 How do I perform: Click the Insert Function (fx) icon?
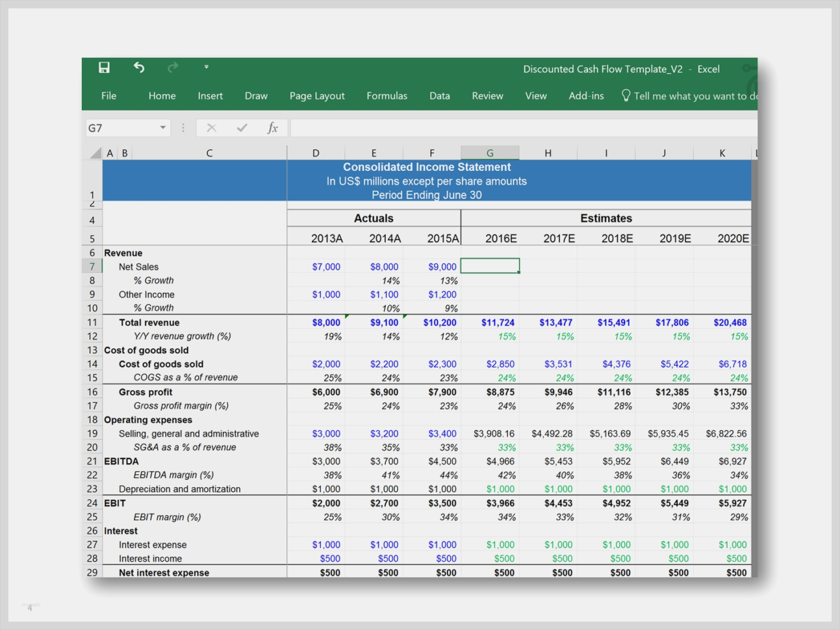[273, 127]
